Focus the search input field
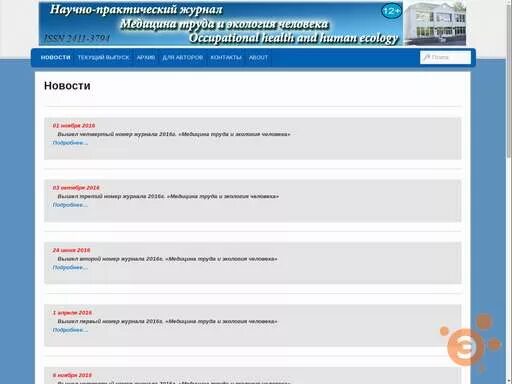 pos(445,57)
